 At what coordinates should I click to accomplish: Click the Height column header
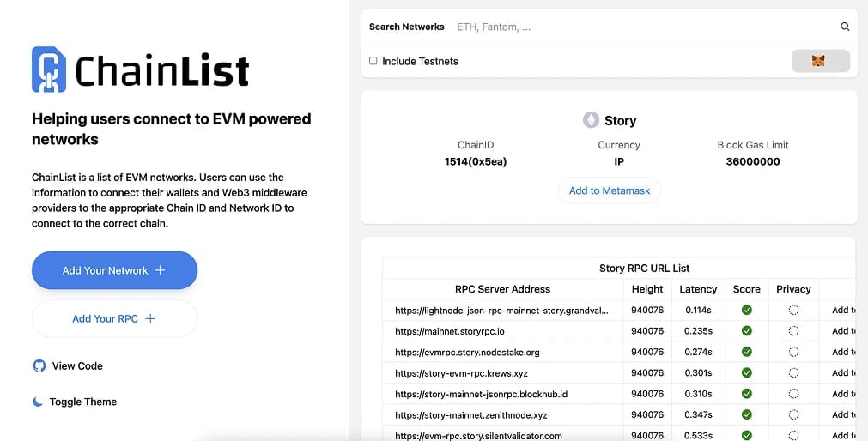[x=647, y=289]
